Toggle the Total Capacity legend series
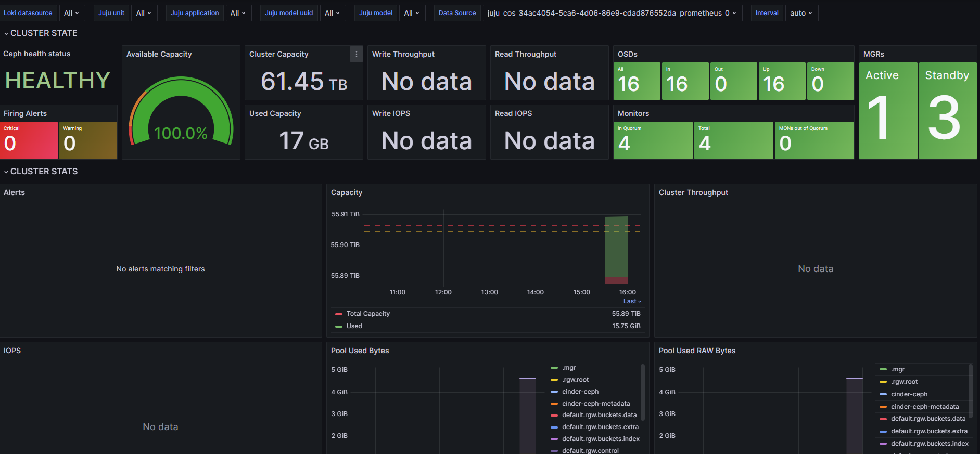 click(x=367, y=314)
